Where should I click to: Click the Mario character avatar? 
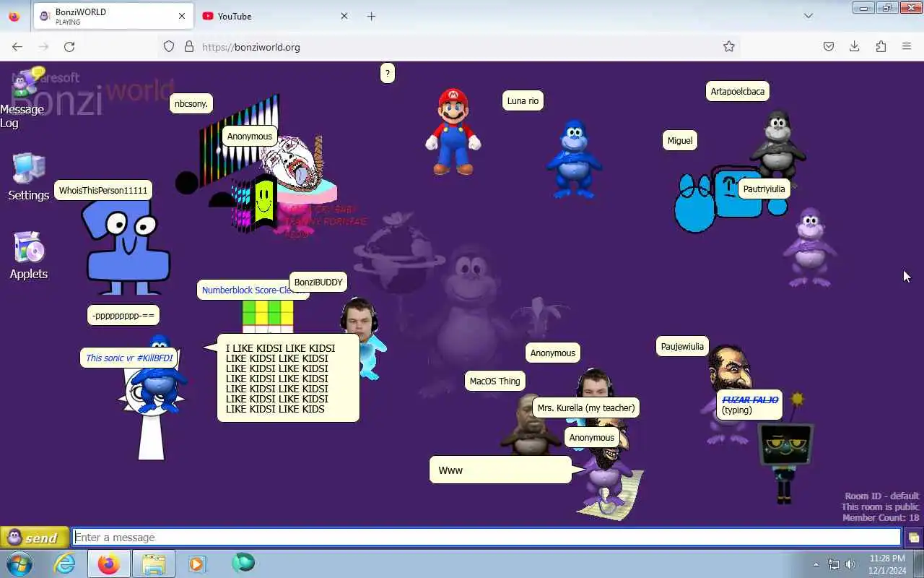453,132
